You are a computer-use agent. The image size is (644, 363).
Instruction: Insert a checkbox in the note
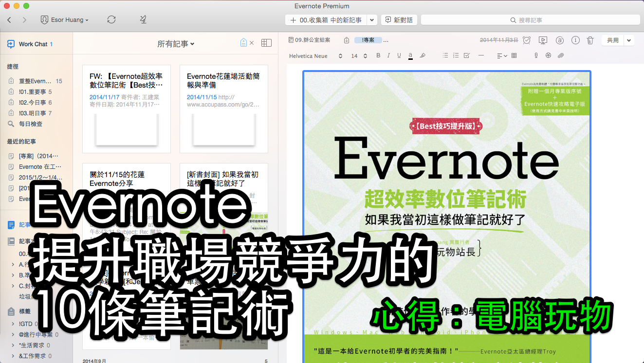[466, 56]
